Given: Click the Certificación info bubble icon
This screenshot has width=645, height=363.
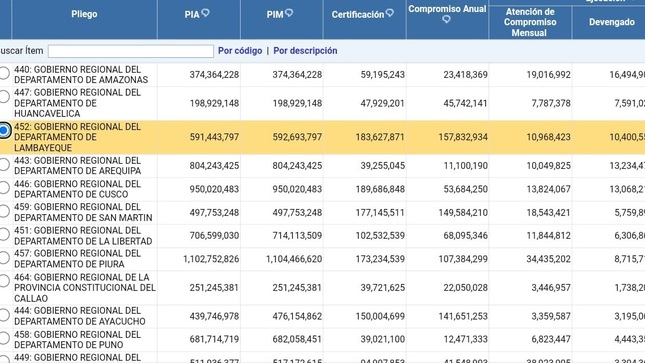Looking at the screenshot, I should point(389,13).
